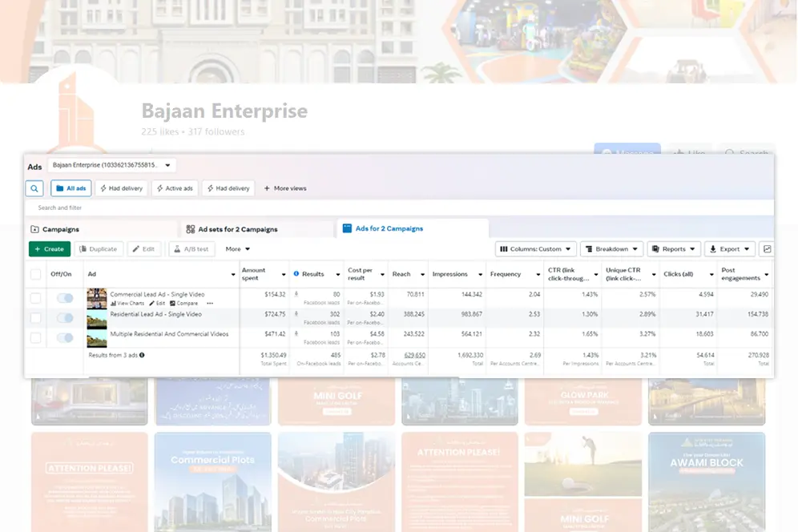Open the Export dropdown
798x532 pixels.
tap(730, 249)
